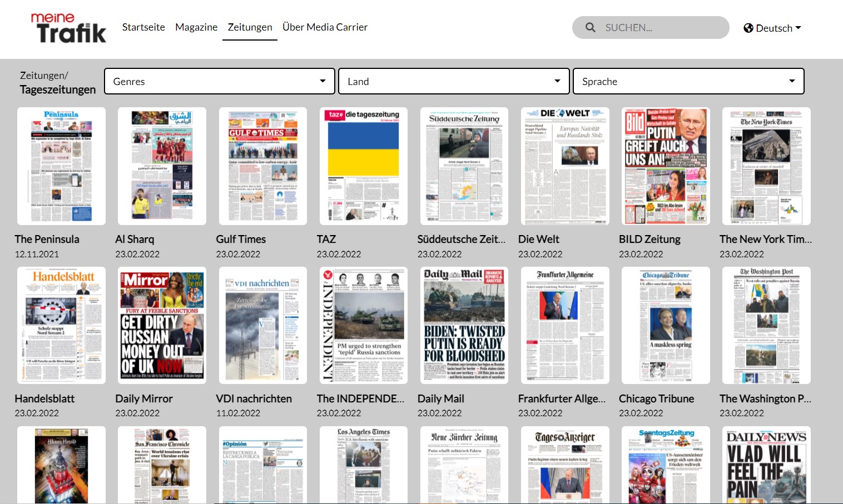Click the VDI nachrichten title link

pyautogui.click(x=254, y=398)
